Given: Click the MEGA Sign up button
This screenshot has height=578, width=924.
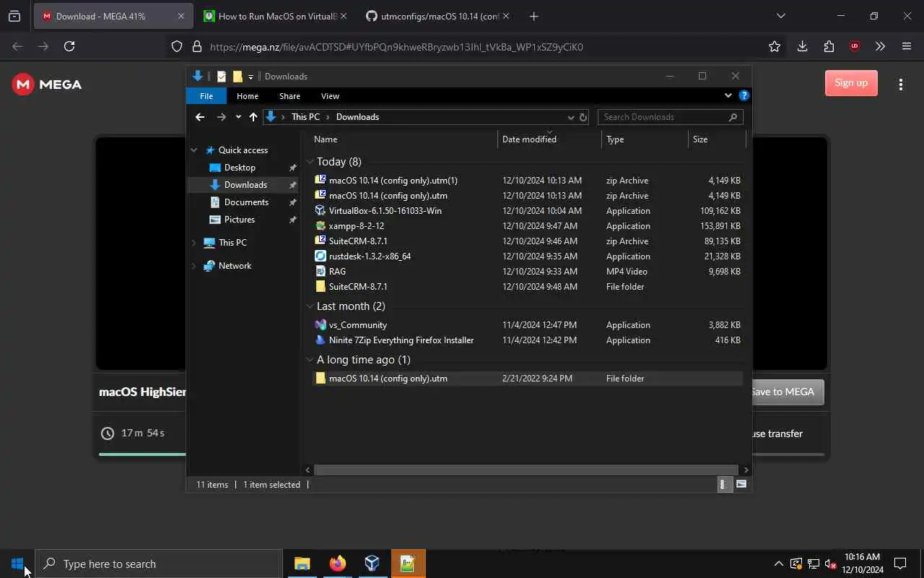Looking at the screenshot, I should 851,82.
